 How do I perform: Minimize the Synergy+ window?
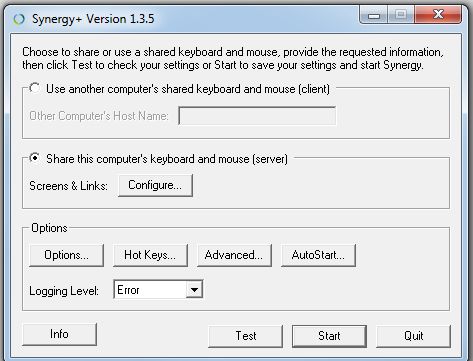(374, 15)
